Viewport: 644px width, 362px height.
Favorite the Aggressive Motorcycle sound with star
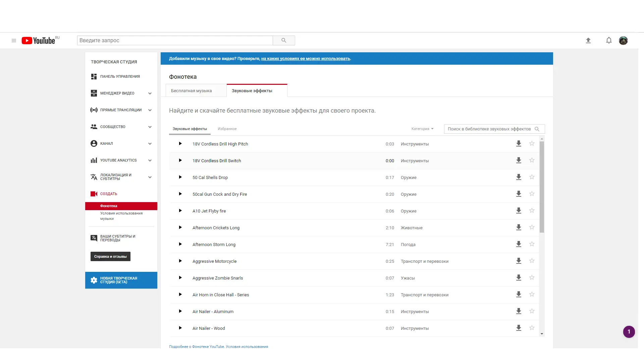click(x=532, y=261)
